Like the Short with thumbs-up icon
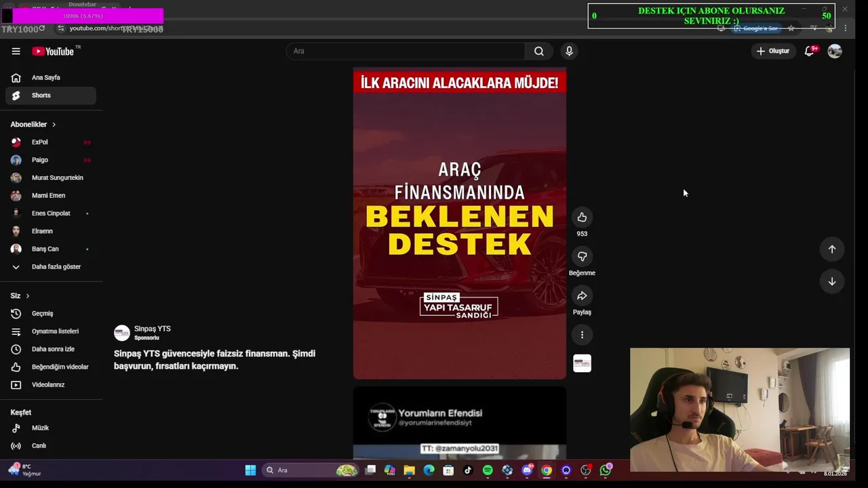 (582, 217)
